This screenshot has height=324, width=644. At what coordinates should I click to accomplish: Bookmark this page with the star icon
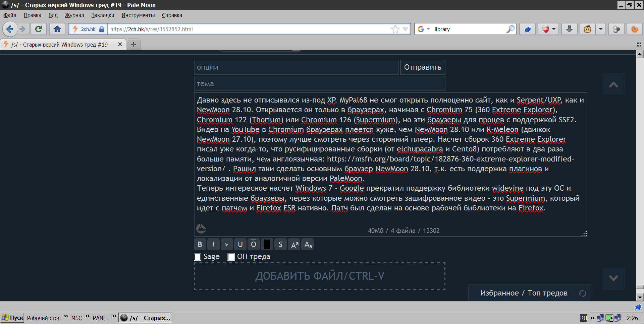(x=395, y=29)
